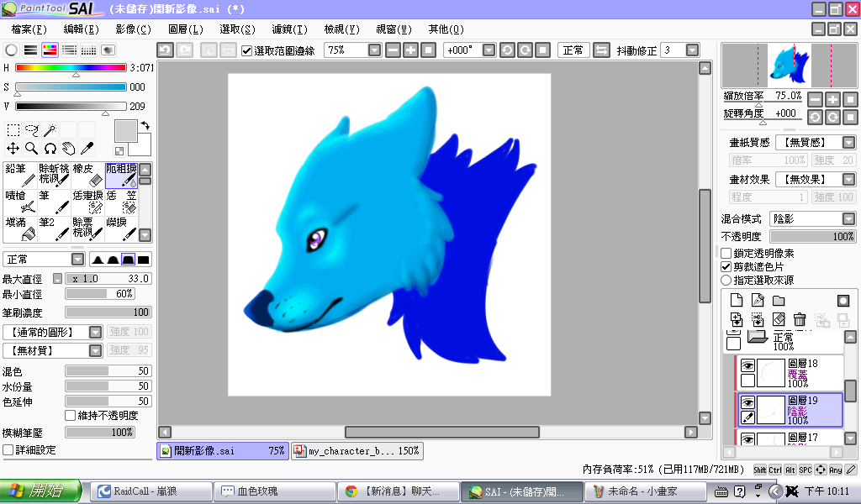The height and width of the screenshot is (504, 861).
Task: Open the 檔案(F) menu
Action: [29, 29]
